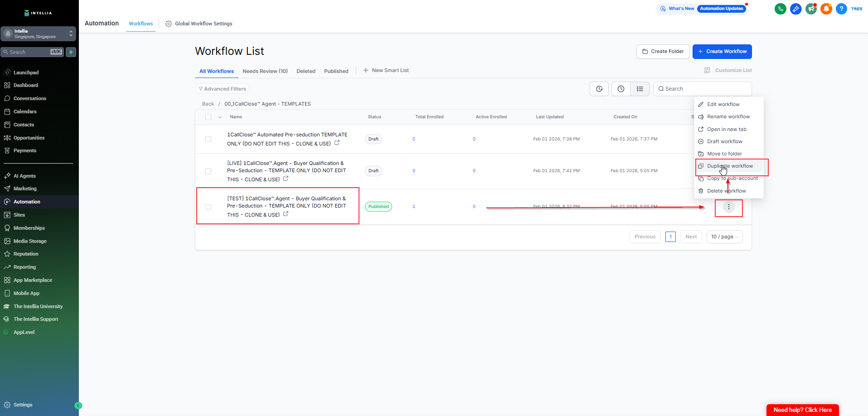868x416 pixels.
Task: Navigate to Contacts
Action: 24,125
